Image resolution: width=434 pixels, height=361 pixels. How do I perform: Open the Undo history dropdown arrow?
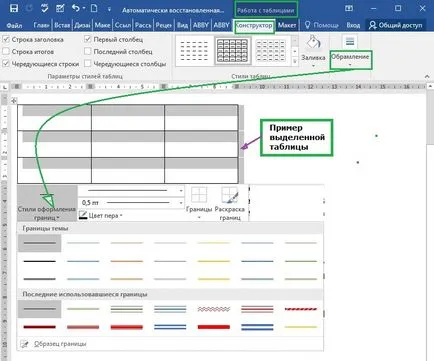click(84, 8)
